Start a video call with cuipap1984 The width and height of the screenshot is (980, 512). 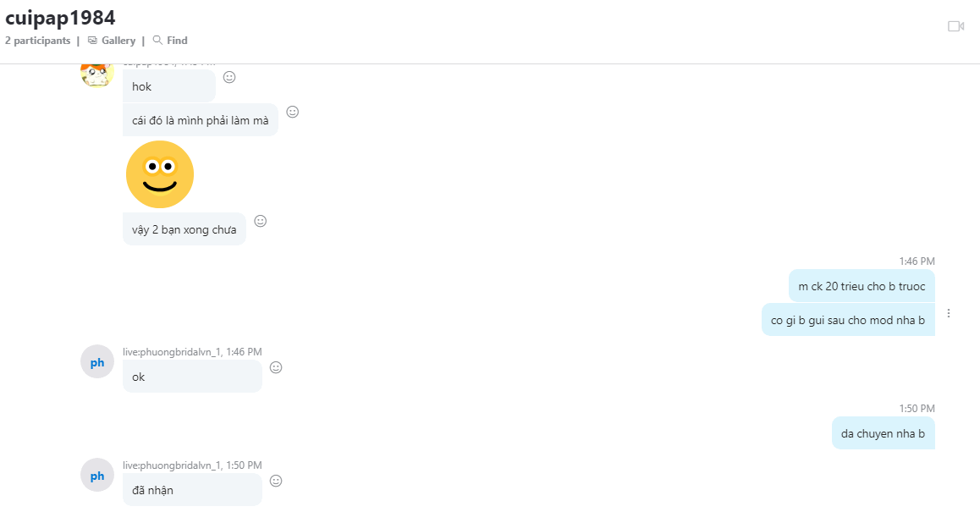click(955, 26)
